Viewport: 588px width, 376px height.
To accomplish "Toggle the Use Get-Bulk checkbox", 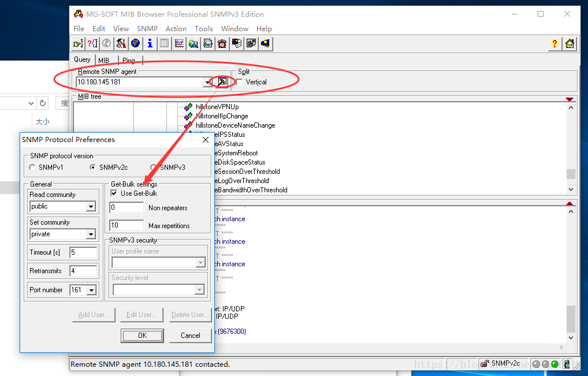I will coord(114,193).
